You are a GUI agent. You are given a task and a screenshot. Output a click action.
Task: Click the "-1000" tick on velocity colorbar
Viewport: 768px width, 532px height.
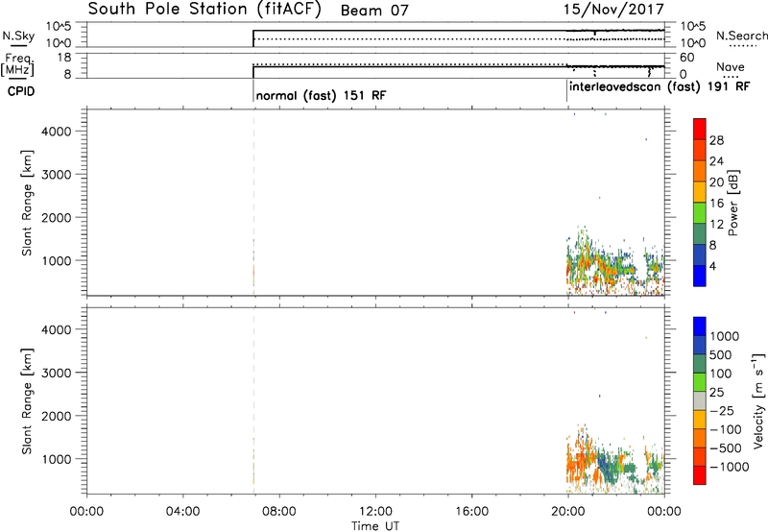[x=730, y=467]
